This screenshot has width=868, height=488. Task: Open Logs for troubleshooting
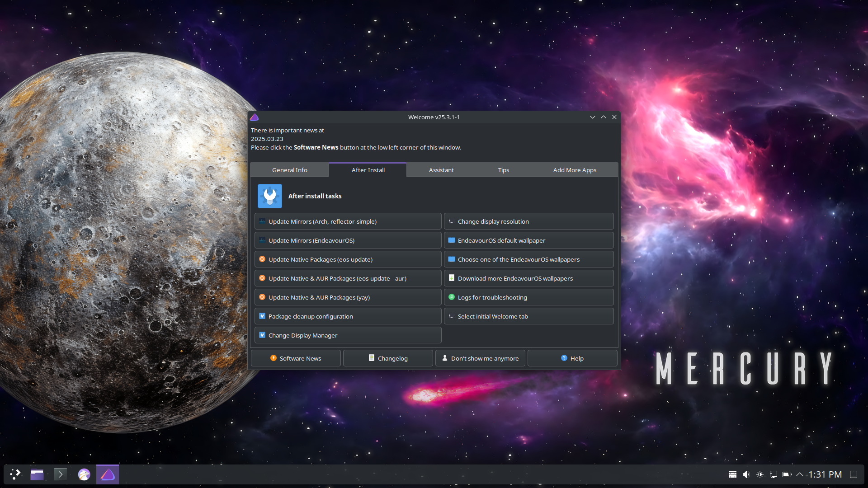(x=528, y=297)
